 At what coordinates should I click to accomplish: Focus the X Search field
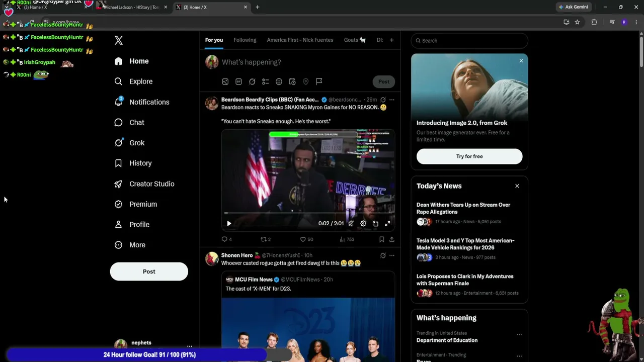click(x=469, y=41)
